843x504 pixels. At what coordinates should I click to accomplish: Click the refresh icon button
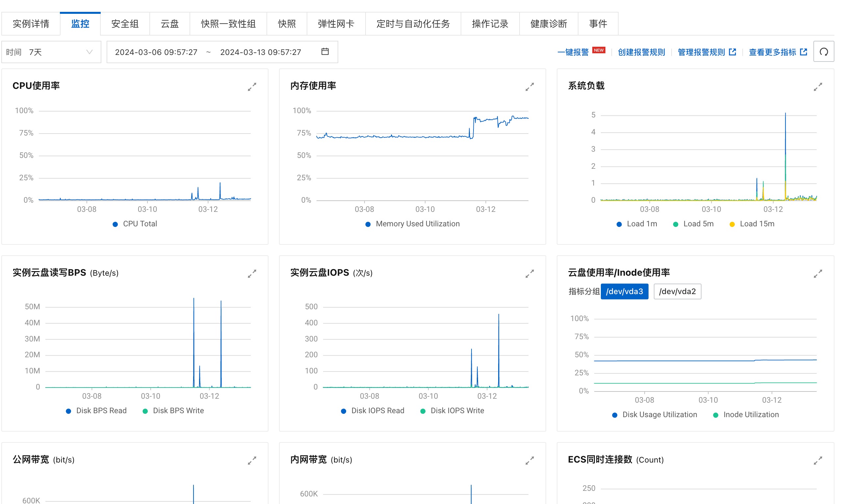[823, 52]
